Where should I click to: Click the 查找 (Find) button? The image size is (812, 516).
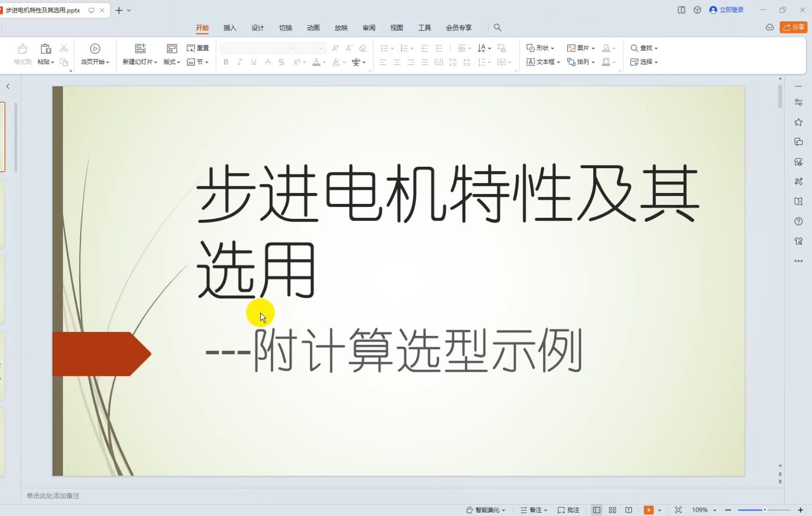point(644,48)
